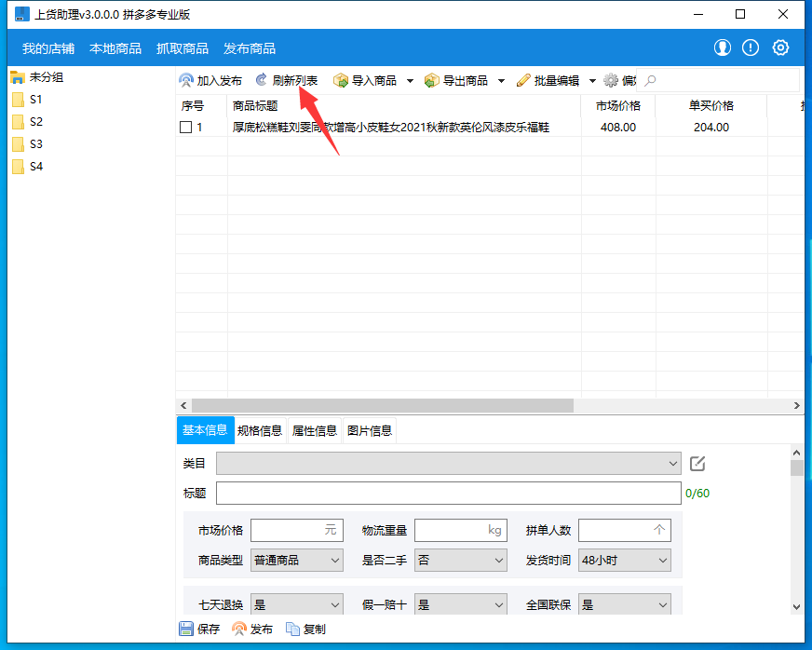Click 批量编辑 toolbar button
Viewport: 812px width, 650px height.
pyautogui.click(x=548, y=80)
